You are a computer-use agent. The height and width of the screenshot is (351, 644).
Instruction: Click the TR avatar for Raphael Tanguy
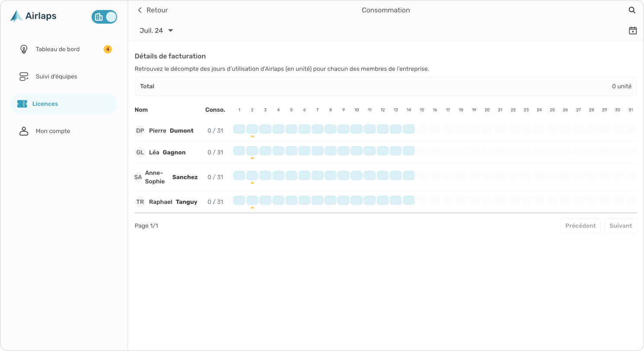(140, 202)
